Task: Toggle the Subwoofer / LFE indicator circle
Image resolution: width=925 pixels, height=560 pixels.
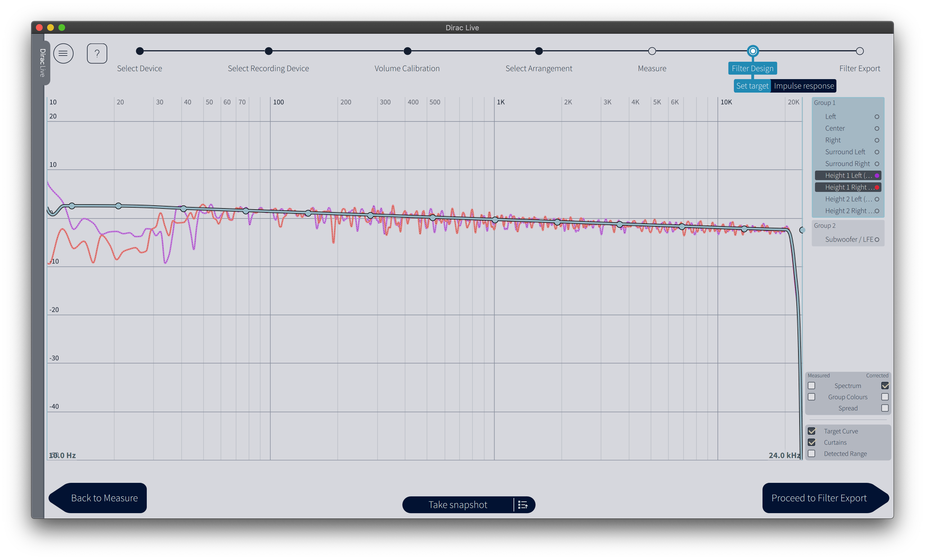Action: click(877, 240)
